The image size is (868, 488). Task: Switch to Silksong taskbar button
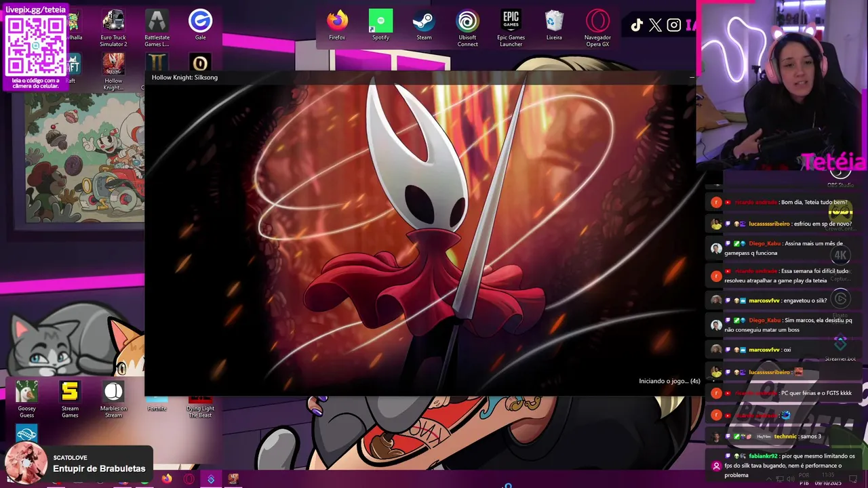point(233,479)
